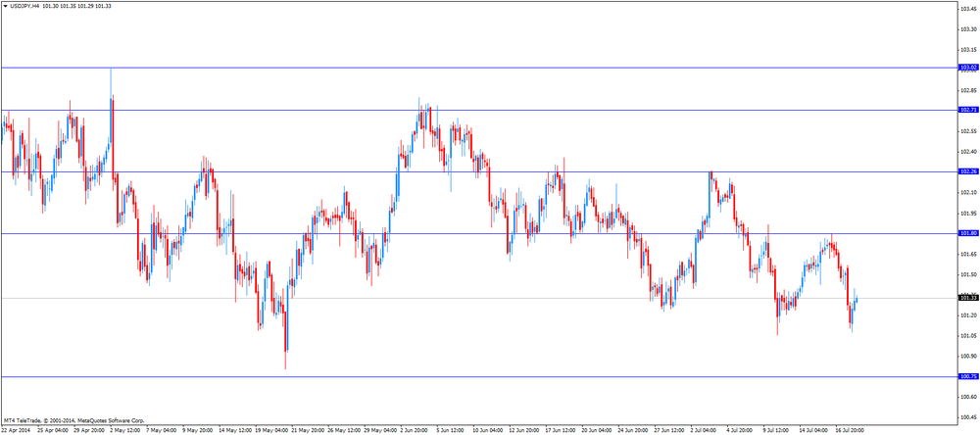The height and width of the screenshot is (435, 980).
Task: Click the 103.45 price scale value
Action: coord(968,9)
